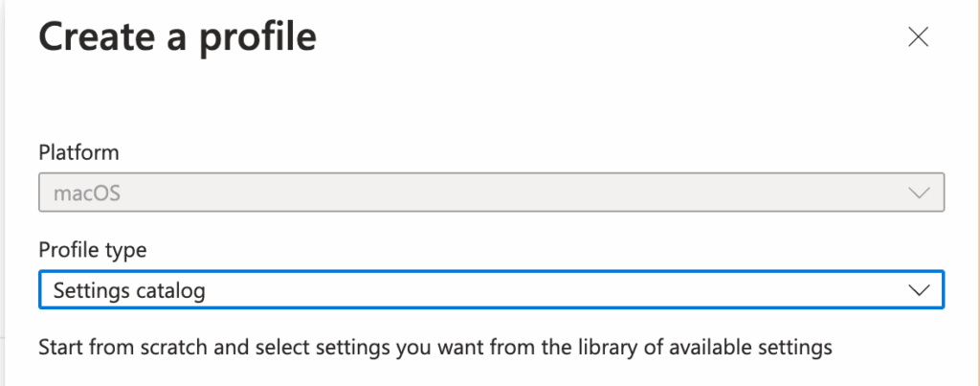Open the Profile type dropdown
Viewport: 980px width, 386px height.
(x=491, y=290)
